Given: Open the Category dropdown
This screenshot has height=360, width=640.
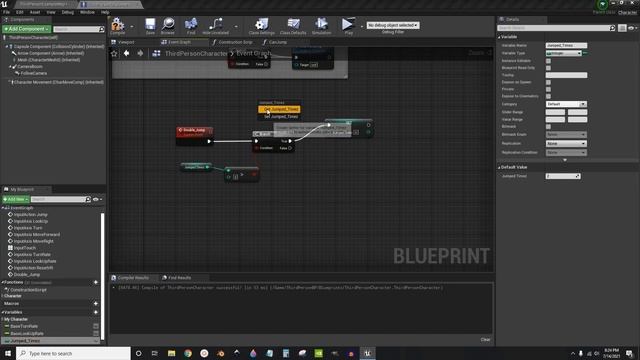Looking at the screenshot, I should [x=566, y=104].
